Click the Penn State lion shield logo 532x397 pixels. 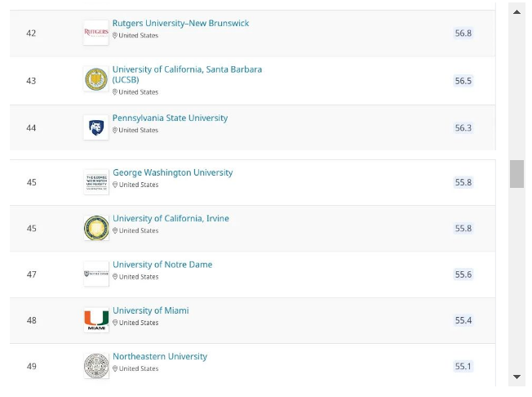click(96, 127)
